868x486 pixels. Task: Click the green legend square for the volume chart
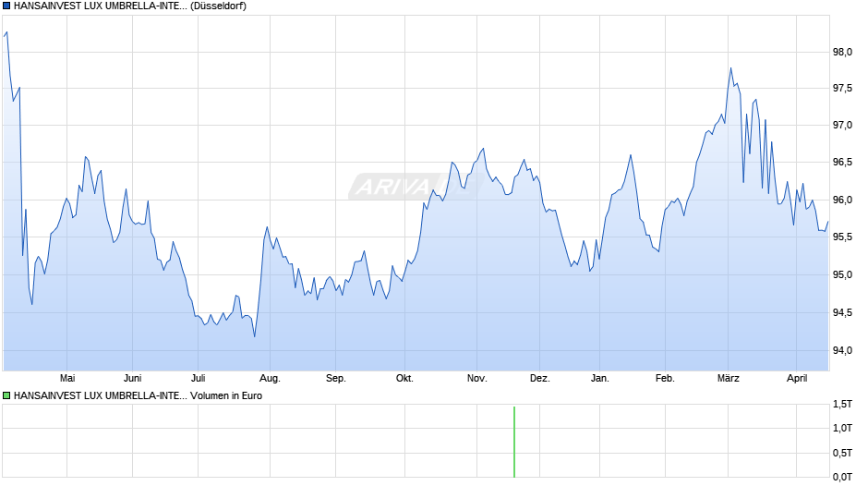click(x=6, y=395)
